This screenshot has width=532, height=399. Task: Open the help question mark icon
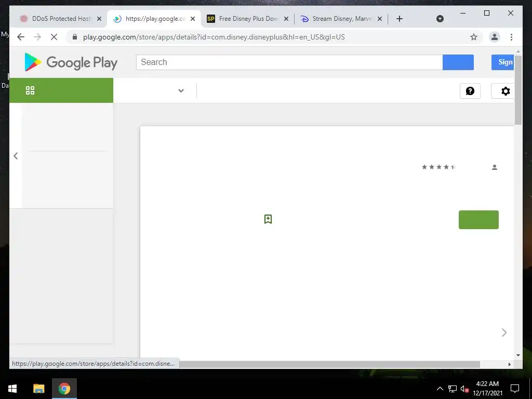(x=470, y=91)
